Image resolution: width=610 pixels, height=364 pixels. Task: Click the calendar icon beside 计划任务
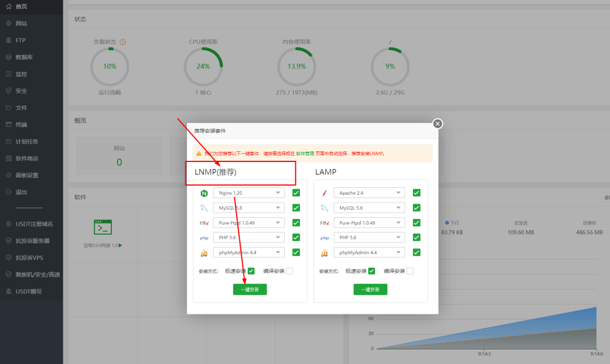(x=8, y=141)
